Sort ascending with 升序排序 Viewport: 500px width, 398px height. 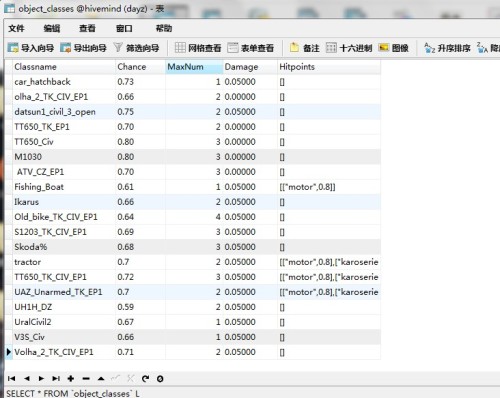[x=447, y=48]
